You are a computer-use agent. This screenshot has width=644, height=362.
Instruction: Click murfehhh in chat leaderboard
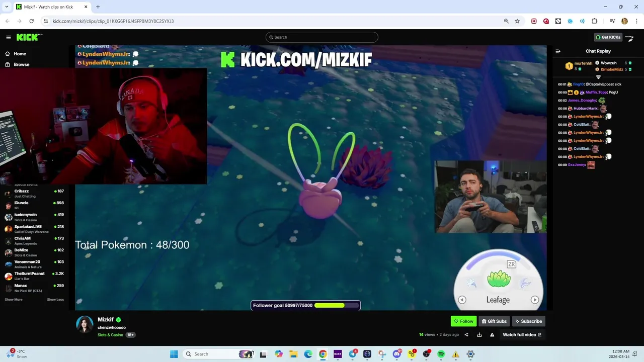(583, 63)
